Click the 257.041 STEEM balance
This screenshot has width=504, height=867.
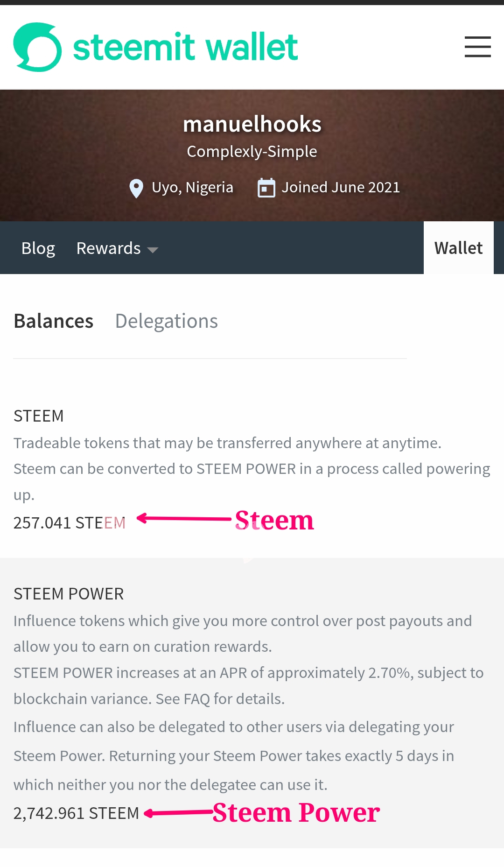pyautogui.click(x=70, y=522)
